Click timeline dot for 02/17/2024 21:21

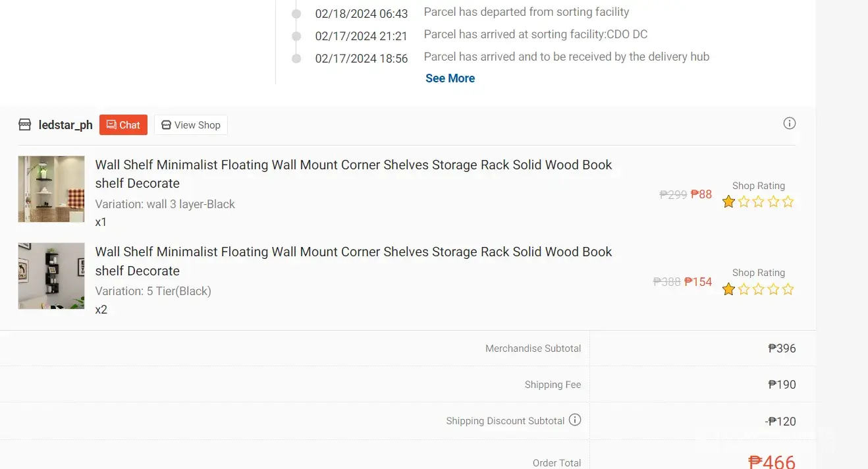point(296,36)
